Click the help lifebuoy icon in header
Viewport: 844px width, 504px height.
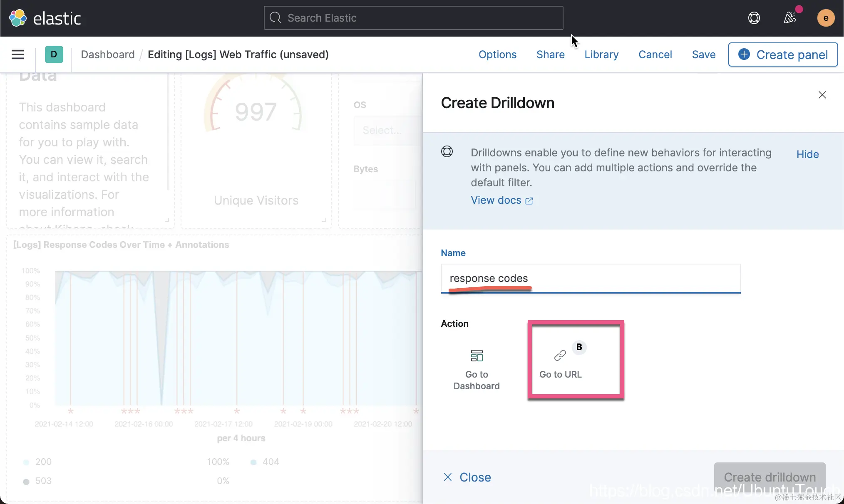click(754, 18)
